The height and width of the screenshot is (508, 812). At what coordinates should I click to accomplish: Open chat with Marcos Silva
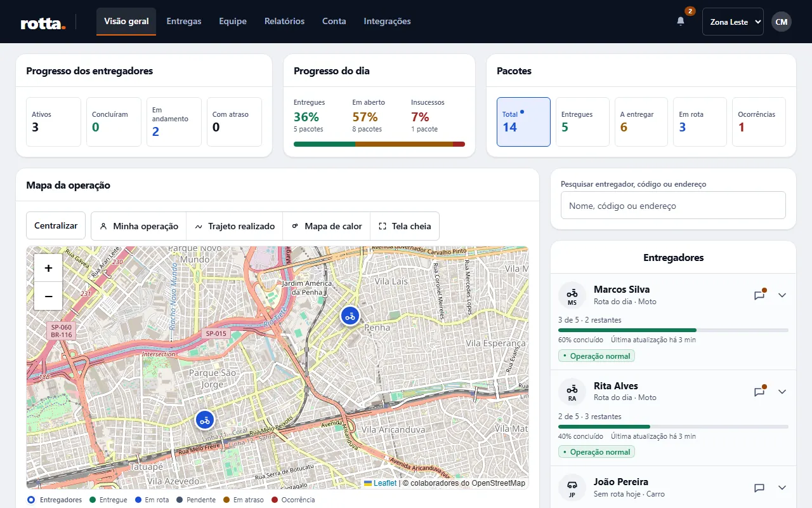point(759,295)
